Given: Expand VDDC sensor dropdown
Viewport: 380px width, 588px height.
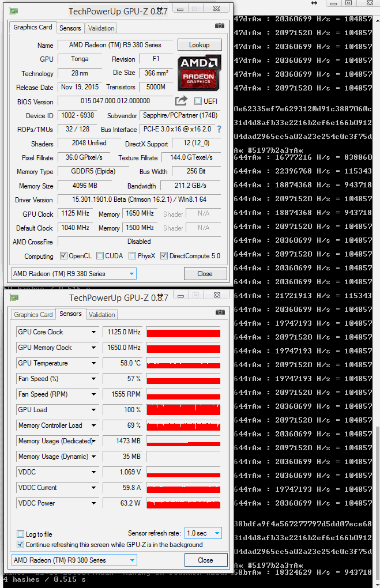Looking at the screenshot, I should tap(94, 472).
